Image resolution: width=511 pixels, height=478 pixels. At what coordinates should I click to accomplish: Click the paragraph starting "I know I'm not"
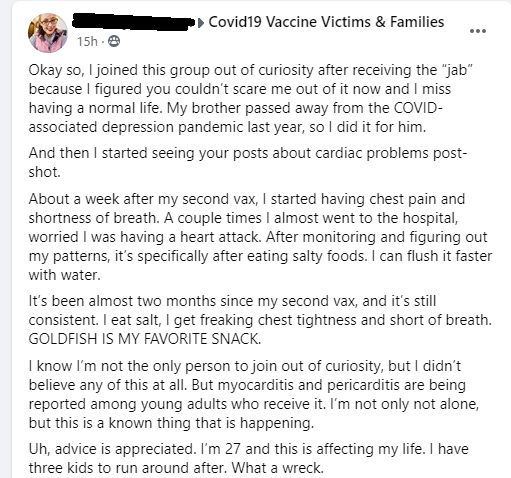pyautogui.click(x=254, y=394)
